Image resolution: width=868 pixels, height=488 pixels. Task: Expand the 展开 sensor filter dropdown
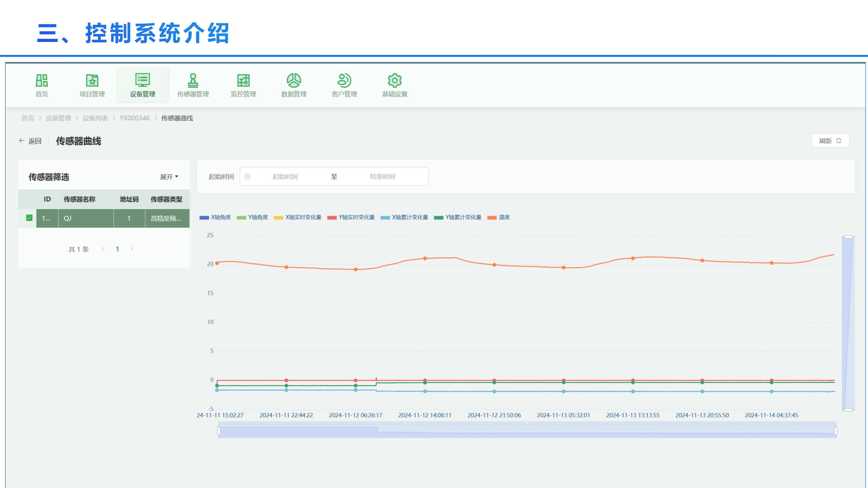pyautogui.click(x=169, y=177)
